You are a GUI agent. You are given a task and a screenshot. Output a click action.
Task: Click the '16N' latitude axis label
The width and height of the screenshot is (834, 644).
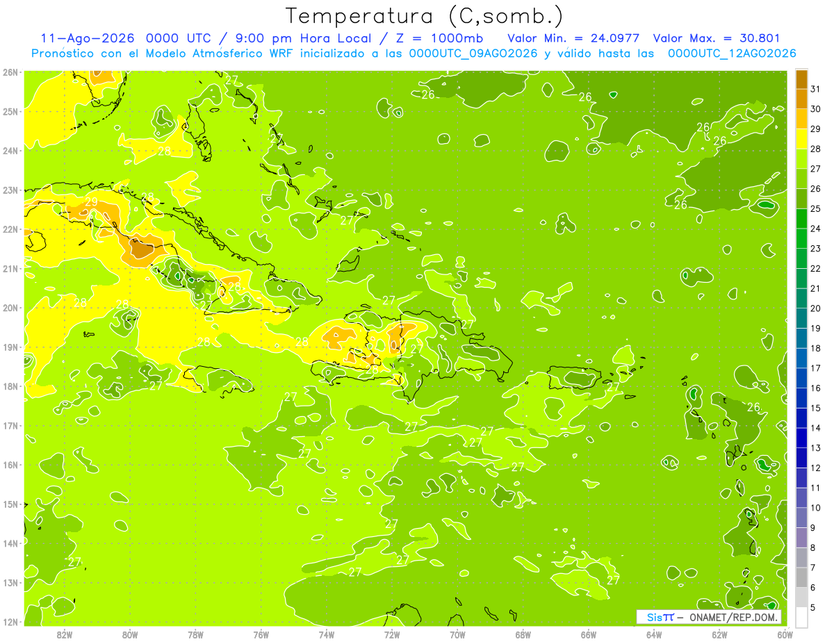pyautogui.click(x=10, y=465)
